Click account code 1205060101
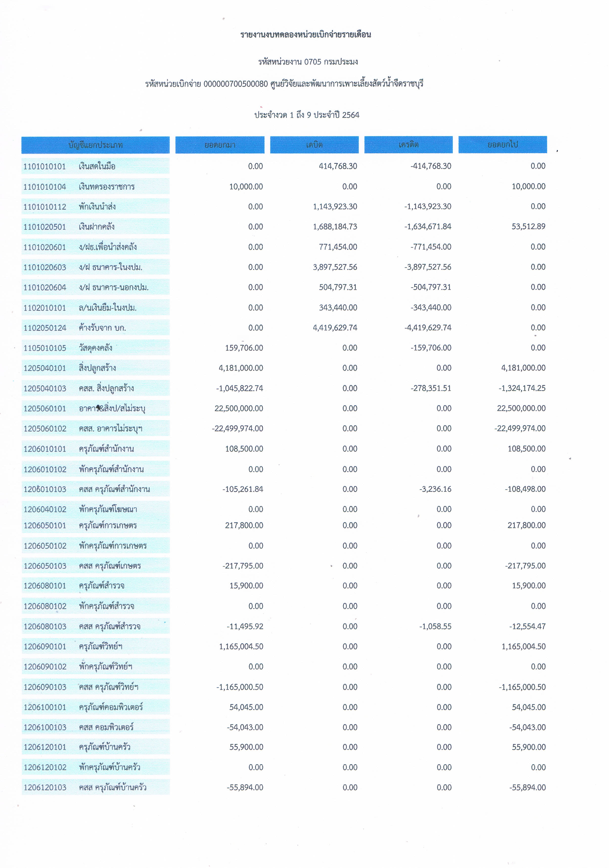The width and height of the screenshot is (609, 868). pyautogui.click(x=45, y=409)
